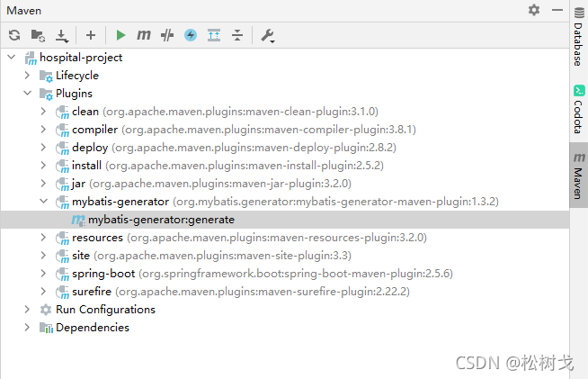Click the Maven panel title
588x379 pixels.
(24, 11)
